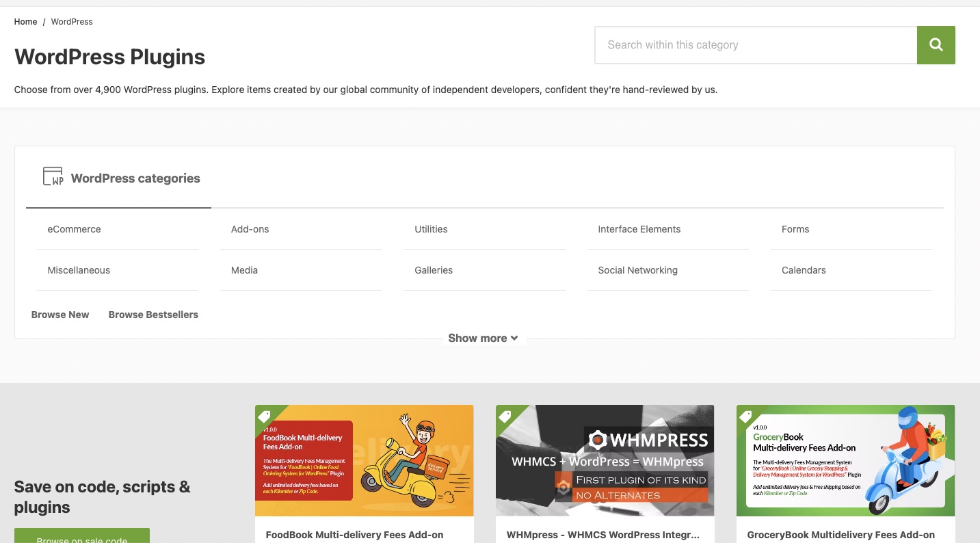This screenshot has height=543, width=980.
Task: Click Browse New
Action: click(60, 315)
